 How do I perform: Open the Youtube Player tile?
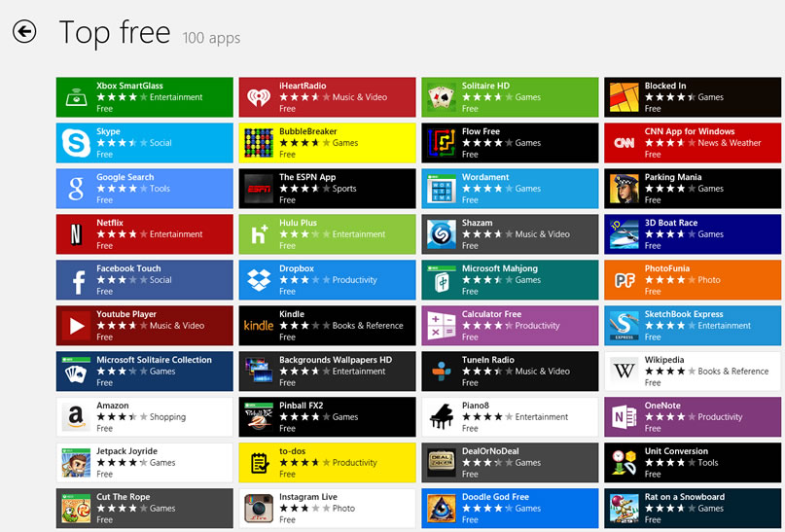tap(144, 326)
